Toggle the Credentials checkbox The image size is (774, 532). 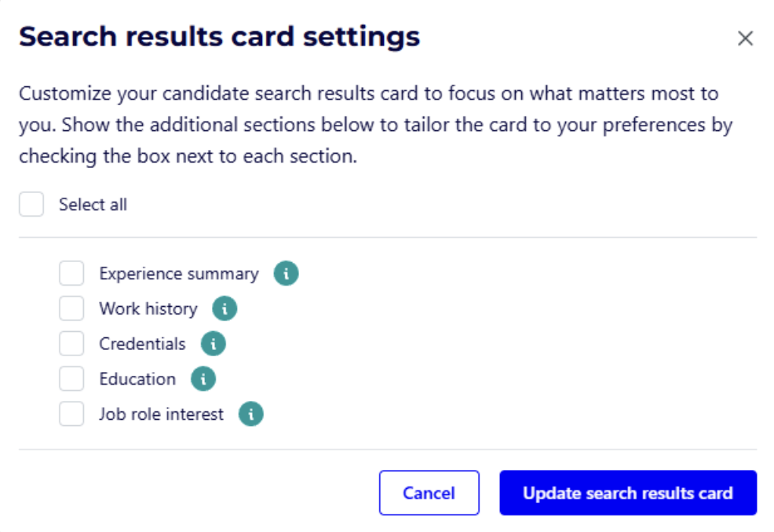tap(71, 344)
